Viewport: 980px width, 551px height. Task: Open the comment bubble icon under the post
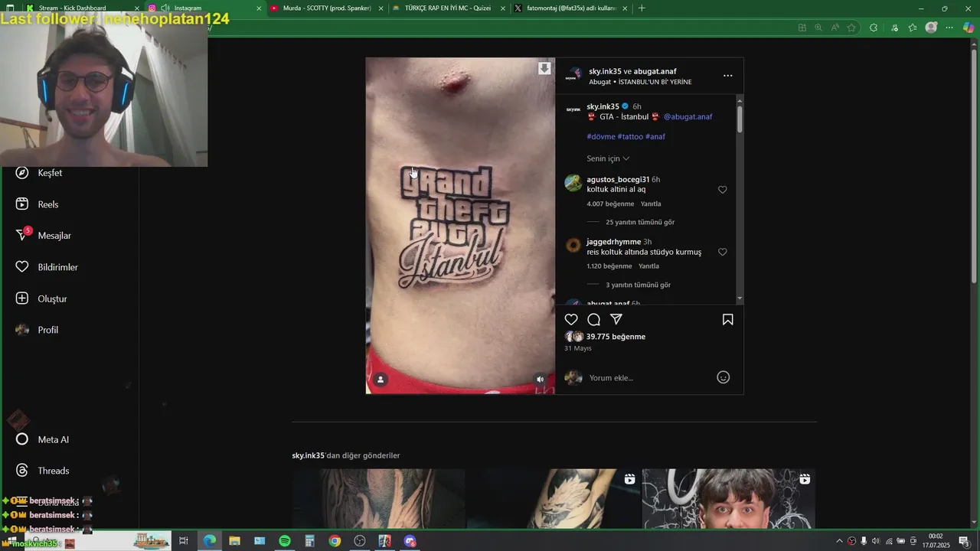[x=593, y=319]
